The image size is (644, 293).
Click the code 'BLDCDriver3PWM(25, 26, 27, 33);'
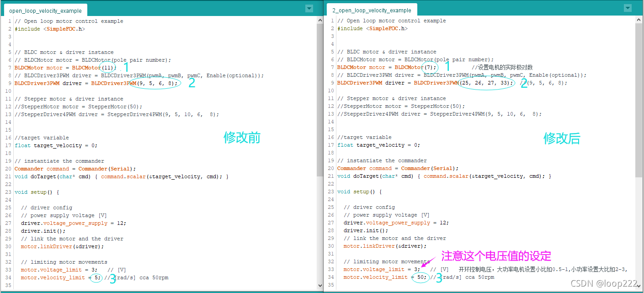464,83
